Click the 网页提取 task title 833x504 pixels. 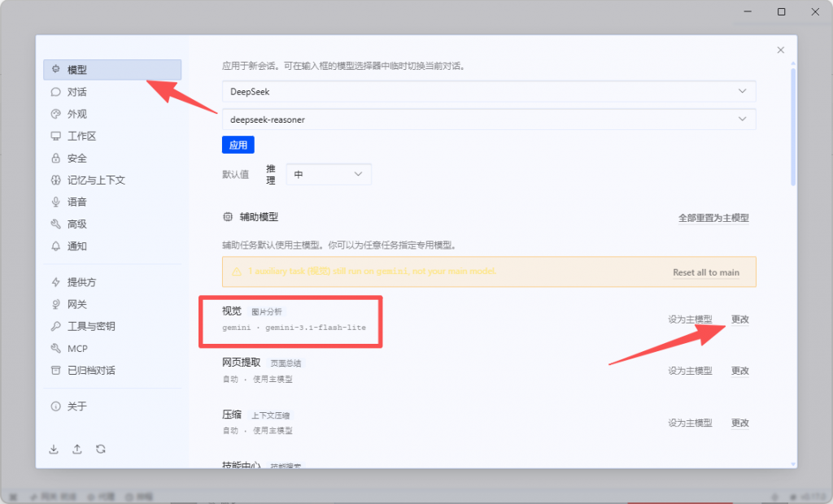click(x=241, y=363)
